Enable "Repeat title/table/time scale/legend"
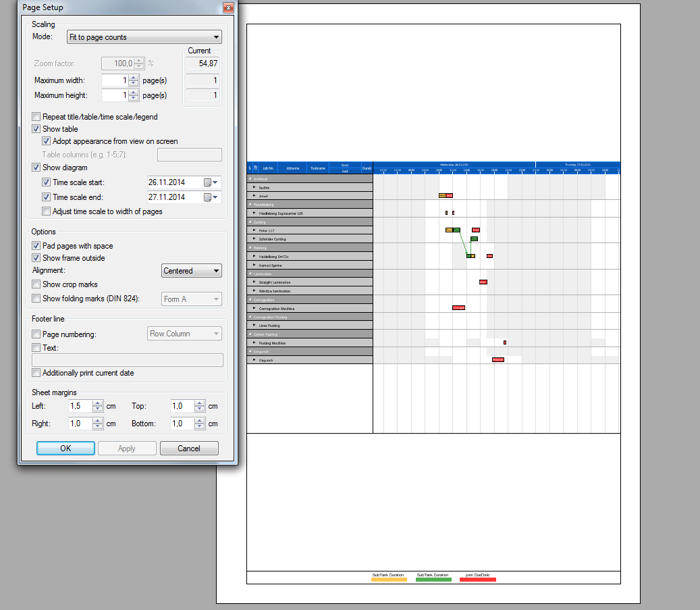Viewport: 700px width, 610px height. pos(36,116)
